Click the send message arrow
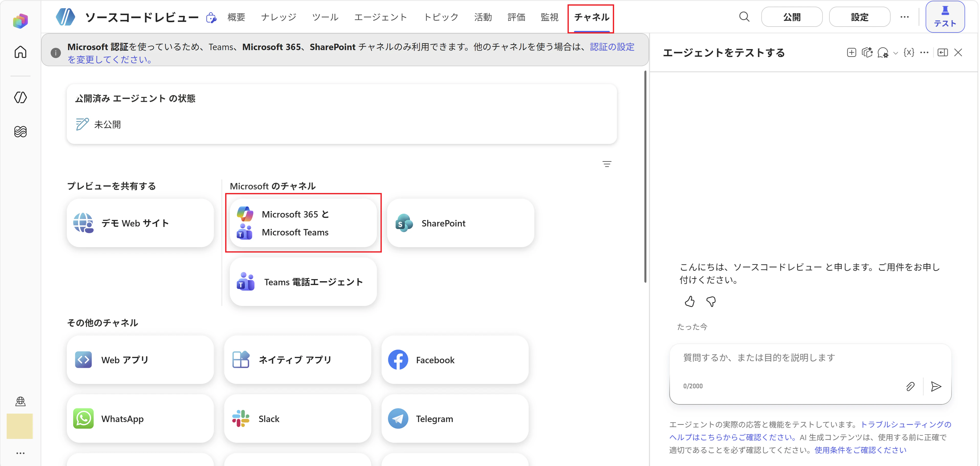Image resolution: width=980 pixels, height=466 pixels. click(x=936, y=387)
